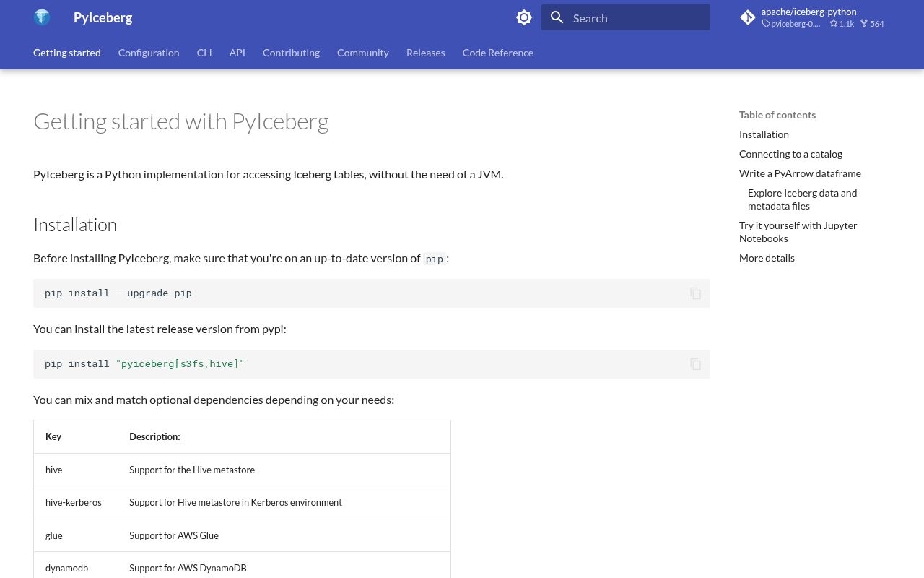Screen dimensions: 924x578
Task: Copy the pyiceberg install command
Action: (696, 364)
